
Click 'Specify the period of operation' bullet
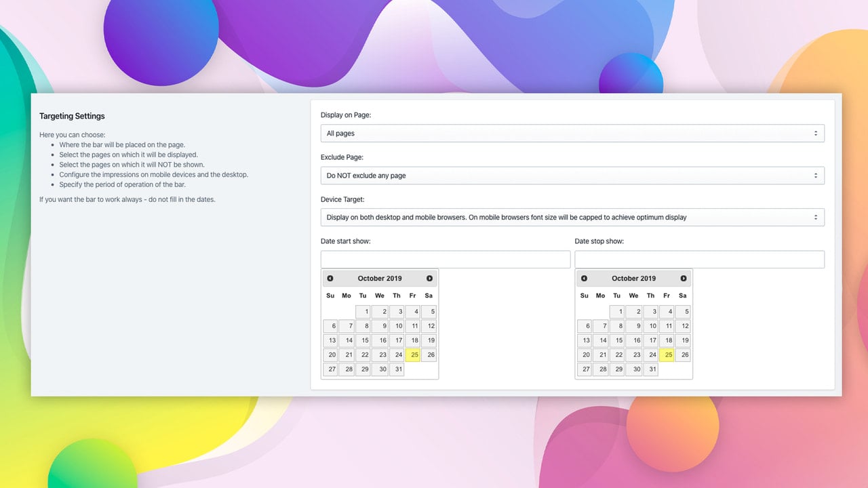coord(122,184)
